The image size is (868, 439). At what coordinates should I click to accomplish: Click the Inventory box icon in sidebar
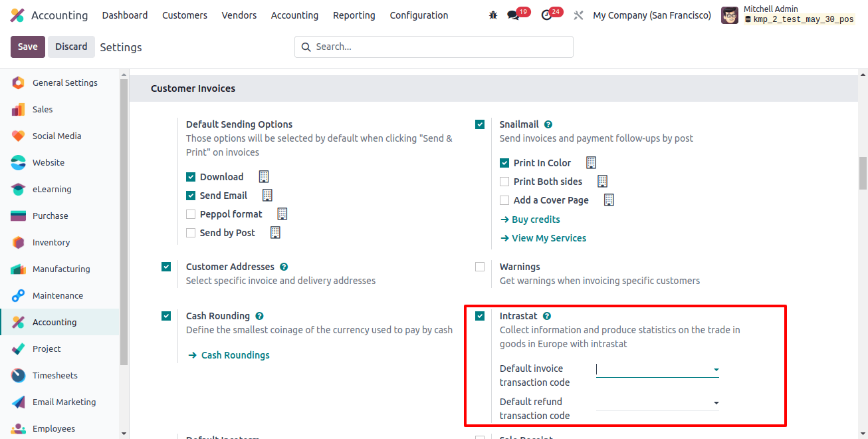coord(19,243)
